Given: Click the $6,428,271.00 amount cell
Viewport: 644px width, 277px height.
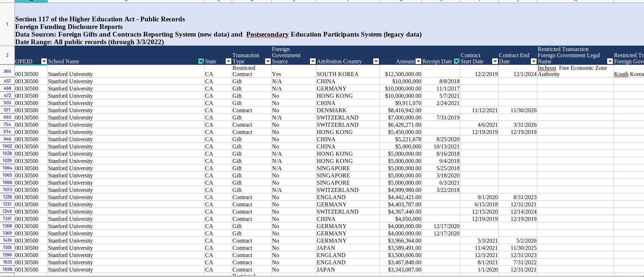Looking at the screenshot, I should [x=401, y=125].
